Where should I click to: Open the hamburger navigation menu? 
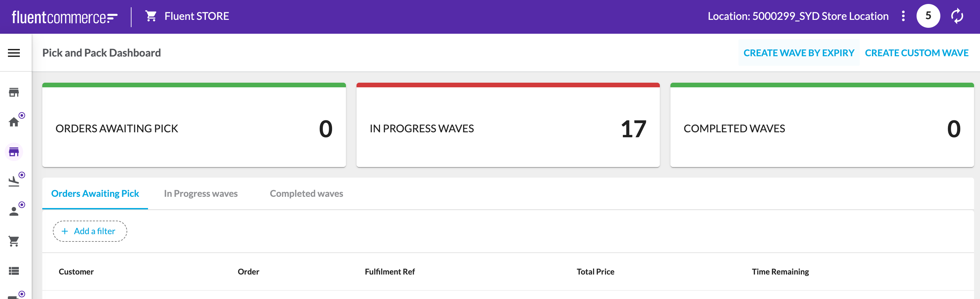coord(14,53)
